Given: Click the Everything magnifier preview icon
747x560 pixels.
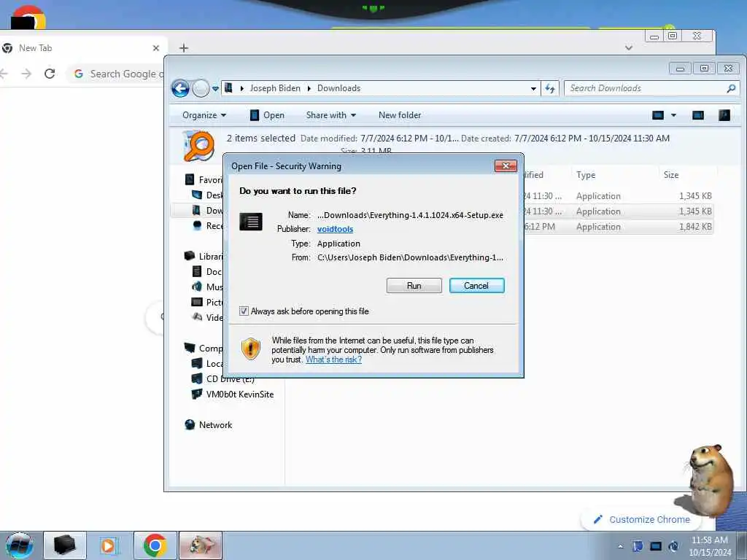Looking at the screenshot, I should 198,146.
